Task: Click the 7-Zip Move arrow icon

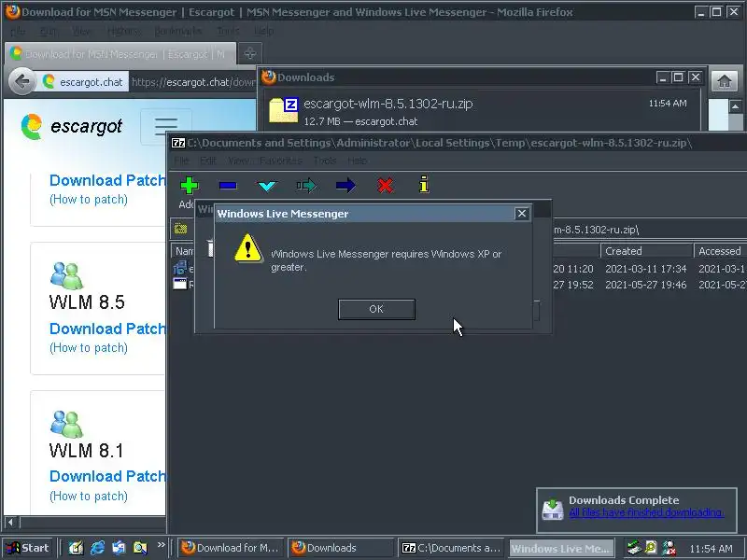Action: [x=345, y=185]
